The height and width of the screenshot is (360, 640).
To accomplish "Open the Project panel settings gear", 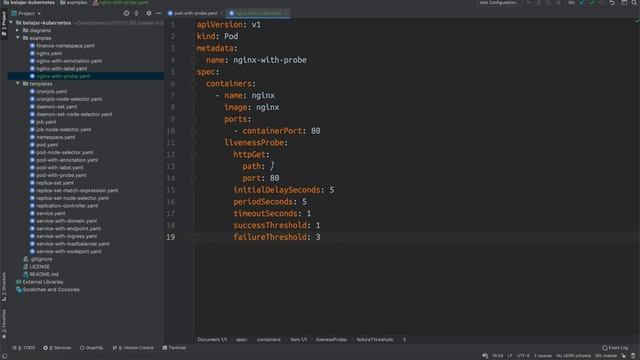I will [149, 13].
